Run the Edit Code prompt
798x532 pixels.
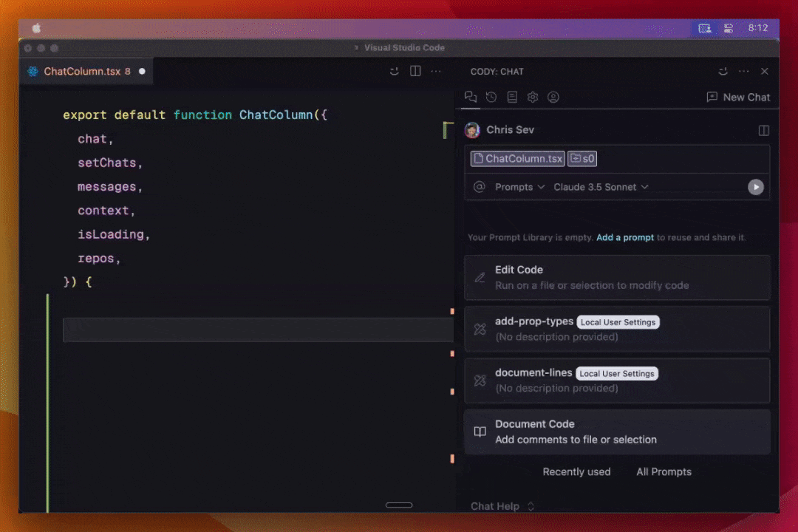(617, 278)
